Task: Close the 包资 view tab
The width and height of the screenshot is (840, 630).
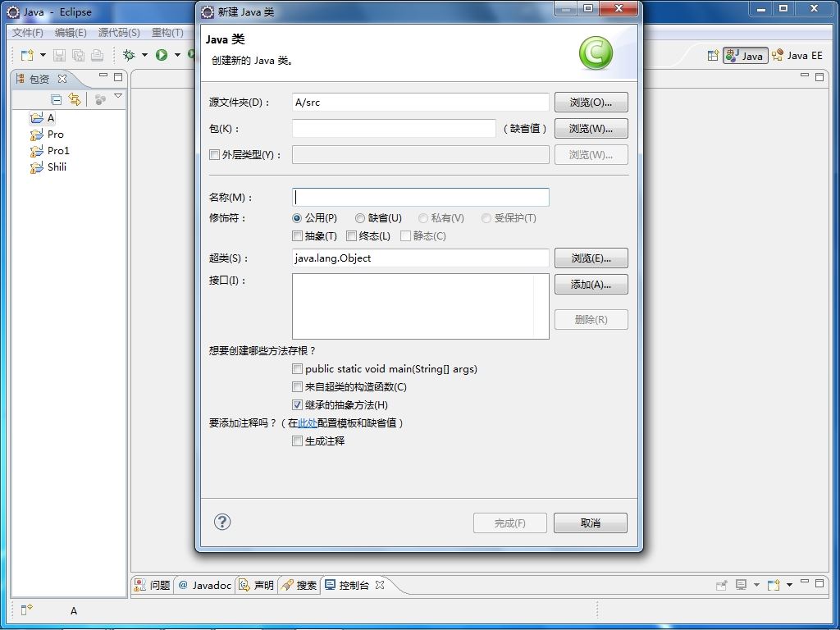Action: (x=62, y=79)
